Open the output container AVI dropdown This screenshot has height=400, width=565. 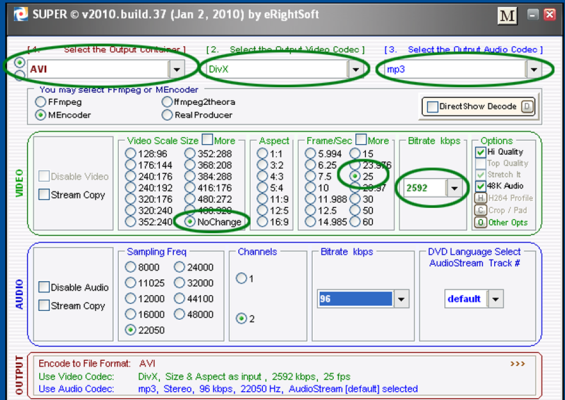[x=177, y=69]
